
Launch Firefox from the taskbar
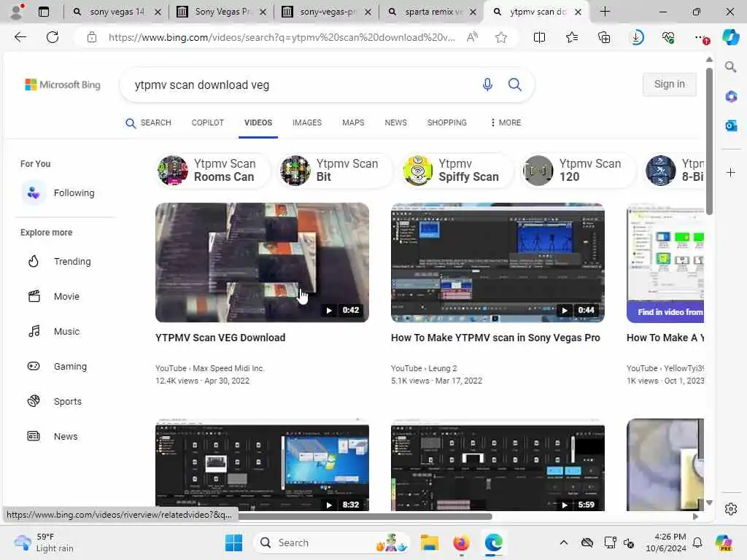pos(461,542)
